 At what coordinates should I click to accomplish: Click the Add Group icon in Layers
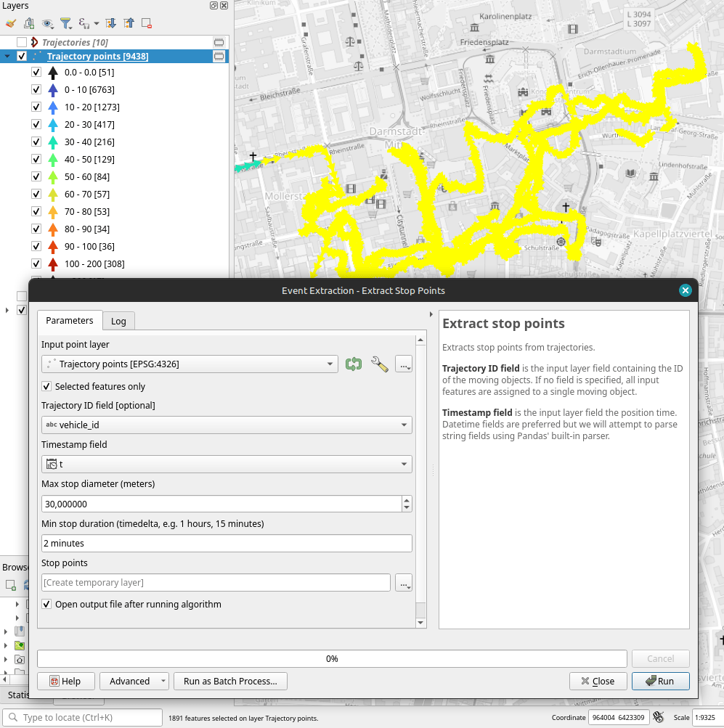[29, 23]
